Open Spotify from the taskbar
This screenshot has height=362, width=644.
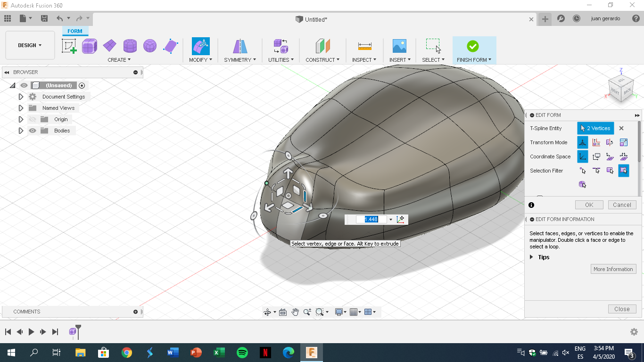pos(242,352)
